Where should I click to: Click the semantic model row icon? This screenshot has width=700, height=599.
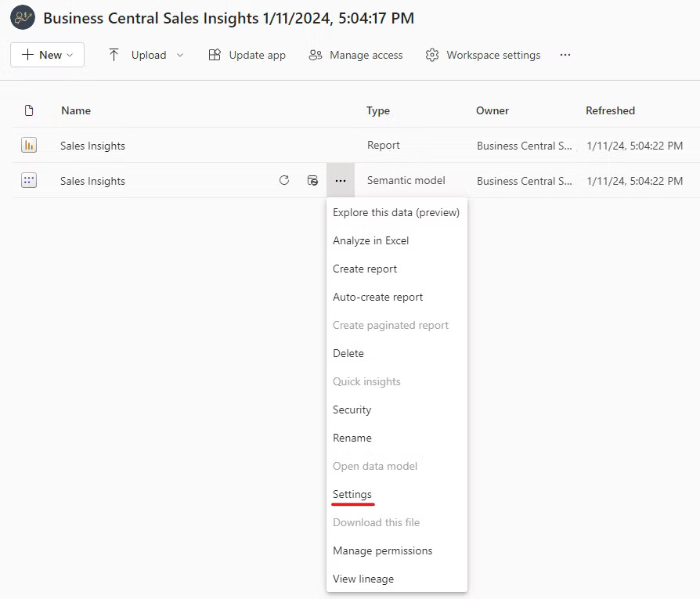click(29, 180)
